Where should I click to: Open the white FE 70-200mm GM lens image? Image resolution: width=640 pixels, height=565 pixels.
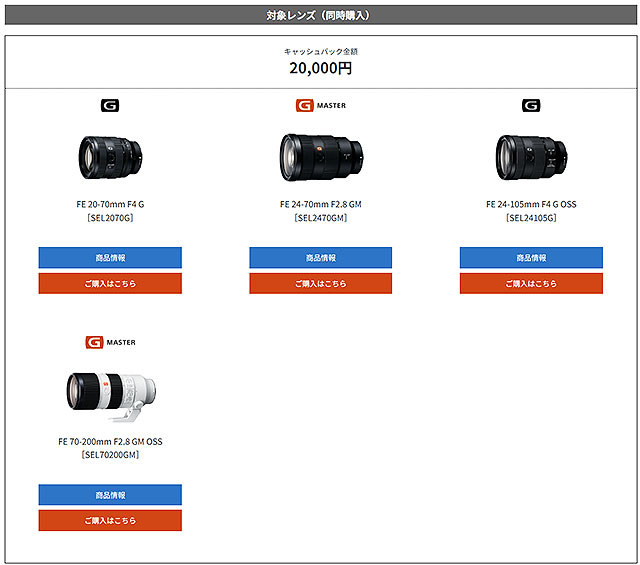[110, 391]
